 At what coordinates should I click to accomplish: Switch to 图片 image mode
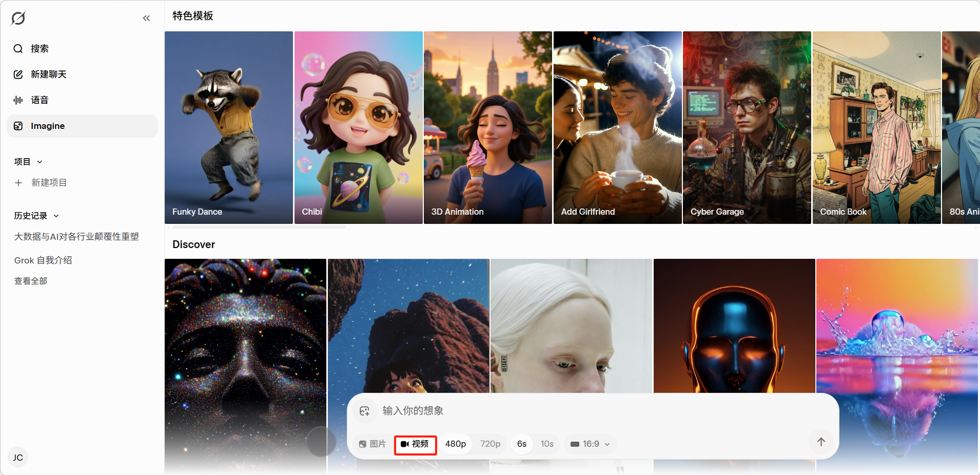[x=373, y=444]
